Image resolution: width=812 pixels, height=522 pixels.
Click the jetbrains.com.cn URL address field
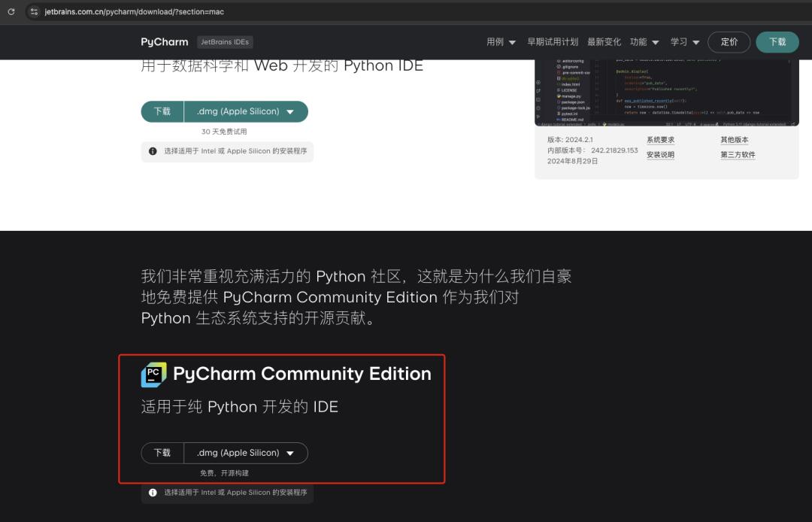[134, 11]
